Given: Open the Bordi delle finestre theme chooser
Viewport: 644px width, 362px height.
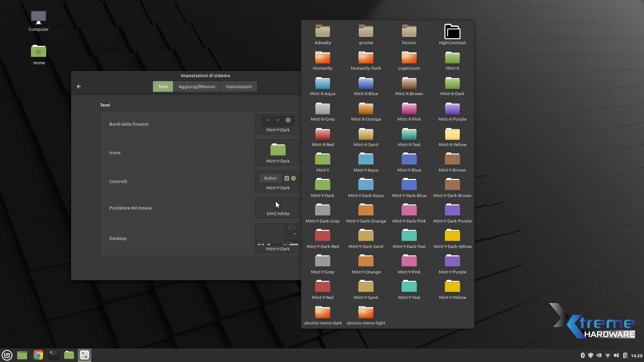Looking at the screenshot, I should [278, 124].
